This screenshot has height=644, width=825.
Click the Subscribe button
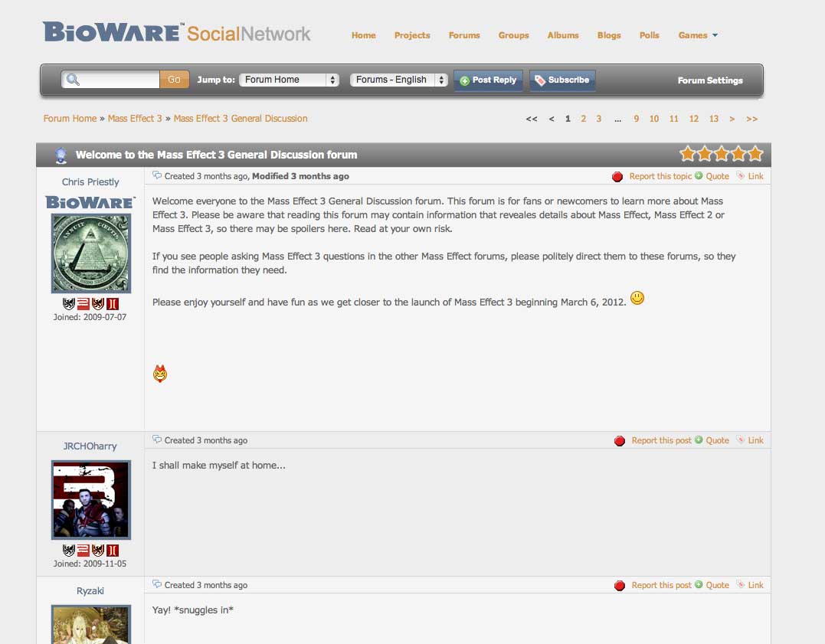(562, 80)
